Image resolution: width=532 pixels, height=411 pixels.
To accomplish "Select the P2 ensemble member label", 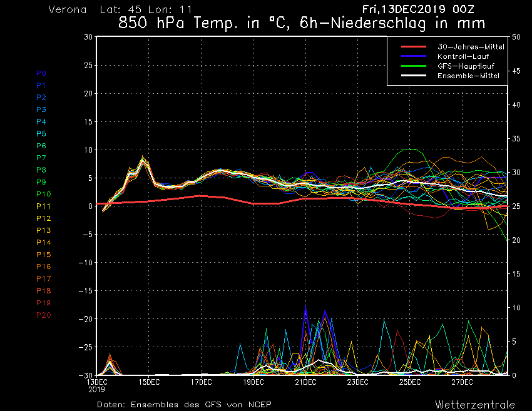I will (41, 98).
